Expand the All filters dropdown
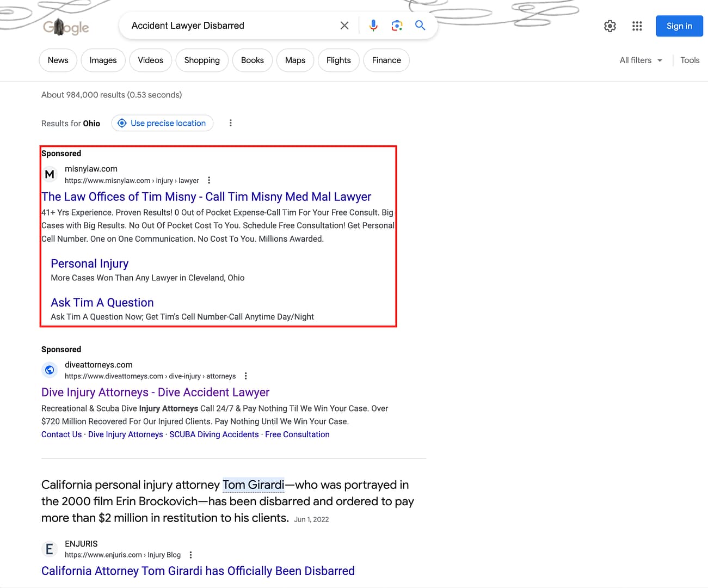 point(641,60)
